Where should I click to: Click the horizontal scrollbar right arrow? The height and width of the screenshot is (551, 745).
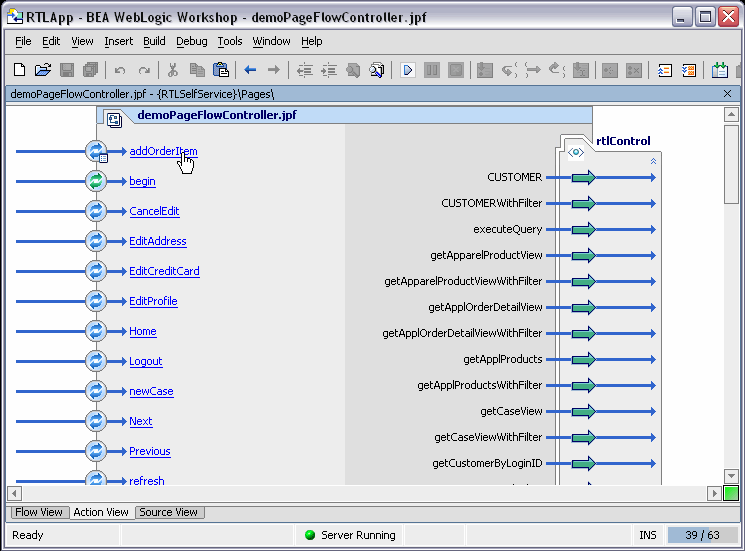pyautogui.click(x=714, y=493)
